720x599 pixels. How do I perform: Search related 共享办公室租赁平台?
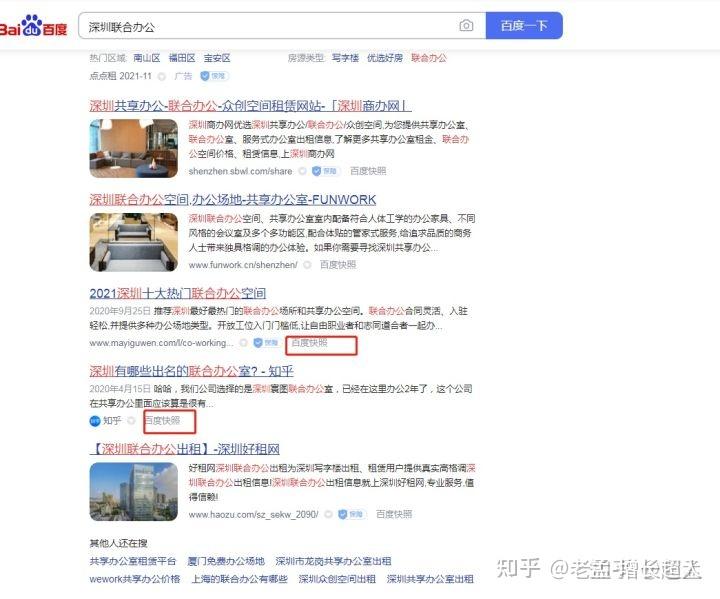[x=133, y=561]
